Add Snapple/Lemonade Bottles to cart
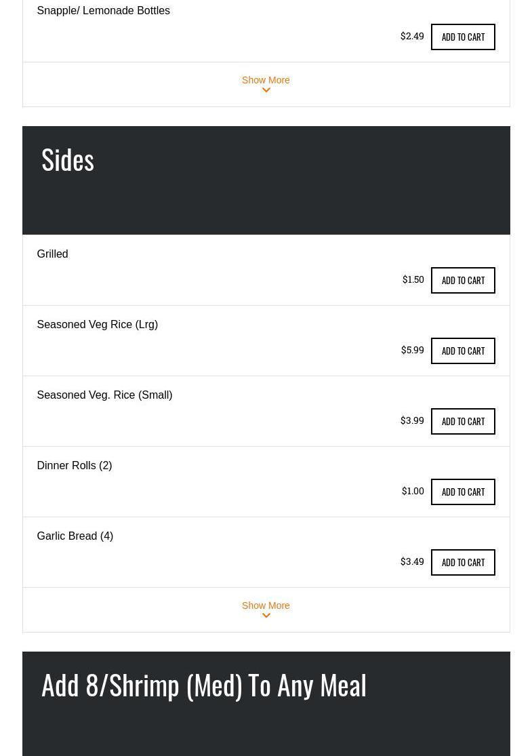The height and width of the screenshot is (756, 532). [463, 37]
